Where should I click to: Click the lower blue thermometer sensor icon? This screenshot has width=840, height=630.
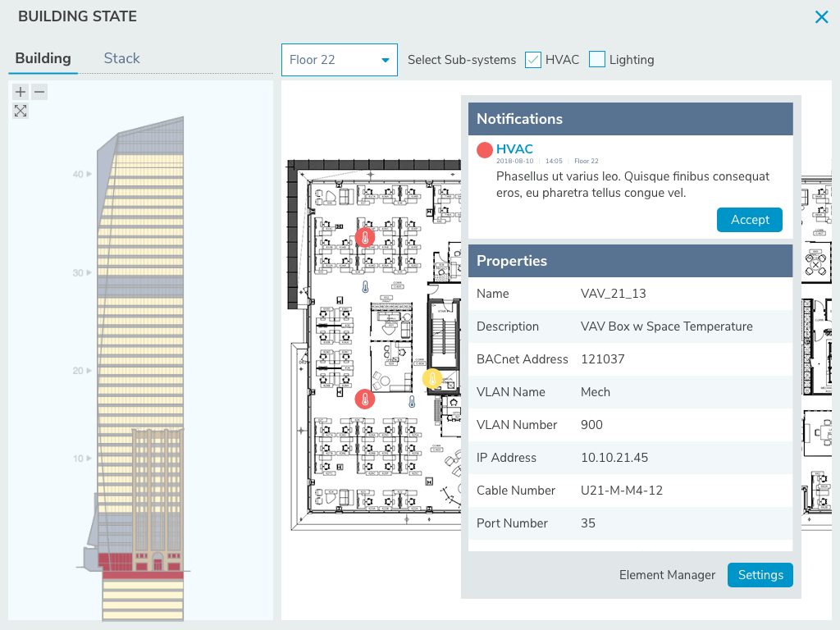[412, 401]
